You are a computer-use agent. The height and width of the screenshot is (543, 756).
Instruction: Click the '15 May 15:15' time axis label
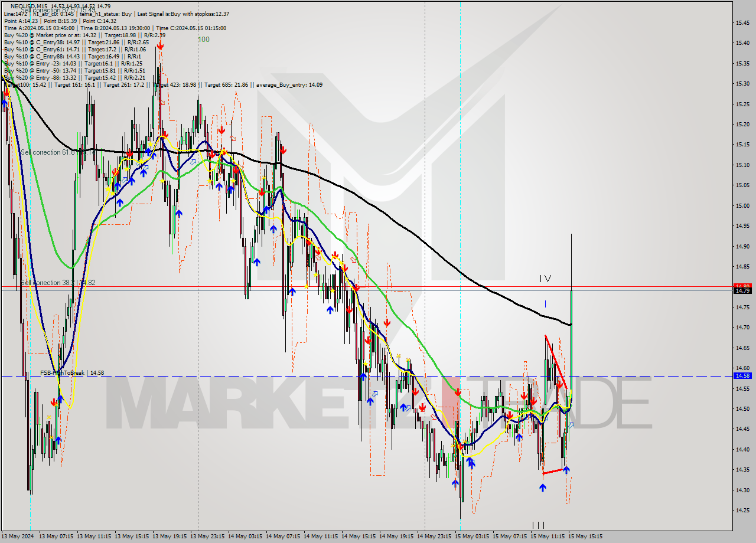pos(585,537)
